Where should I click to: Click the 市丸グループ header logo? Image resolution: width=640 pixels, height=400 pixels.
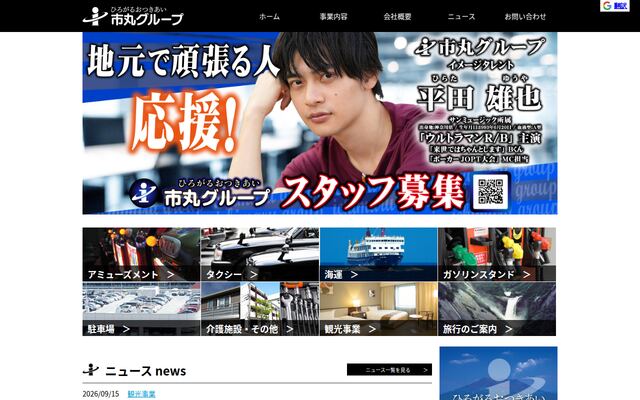[x=133, y=16]
